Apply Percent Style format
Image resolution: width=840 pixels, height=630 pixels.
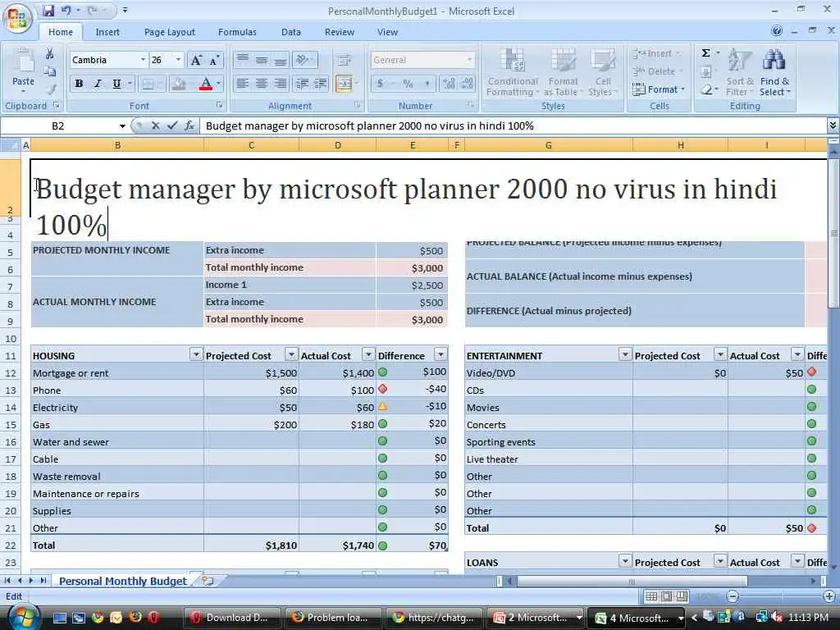[409, 84]
